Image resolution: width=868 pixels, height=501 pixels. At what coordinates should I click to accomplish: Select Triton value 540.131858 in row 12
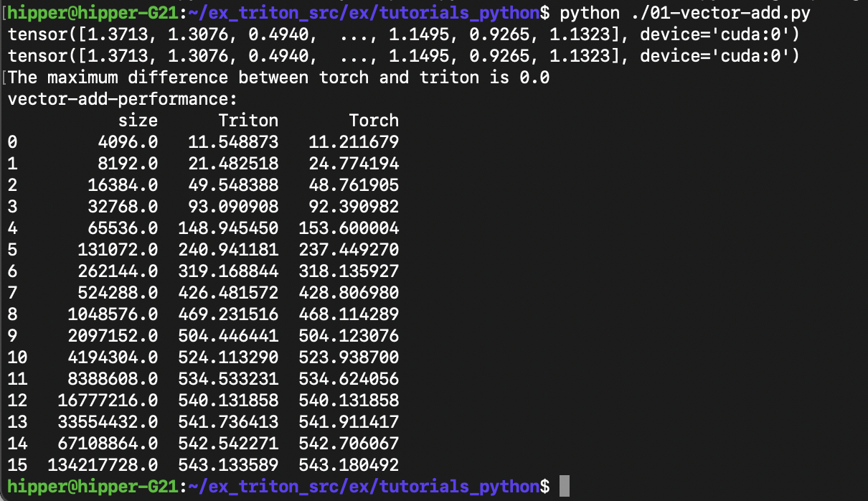[228, 401]
